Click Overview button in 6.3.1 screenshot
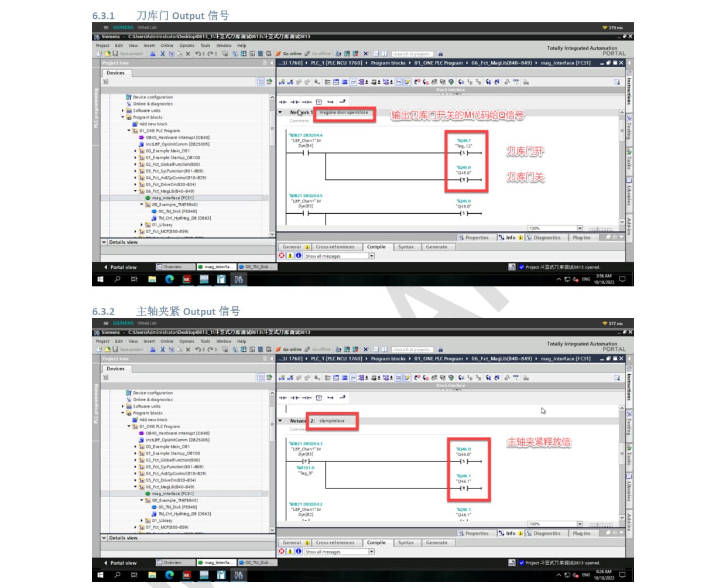The height and width of the screenshot is (588, 726). point(174,267)
